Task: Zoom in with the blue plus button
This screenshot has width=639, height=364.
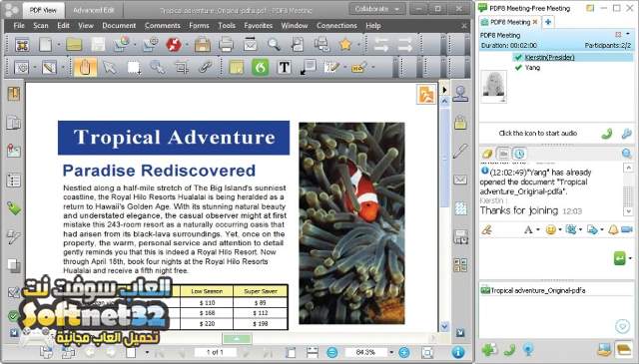Action: (403, 352)
